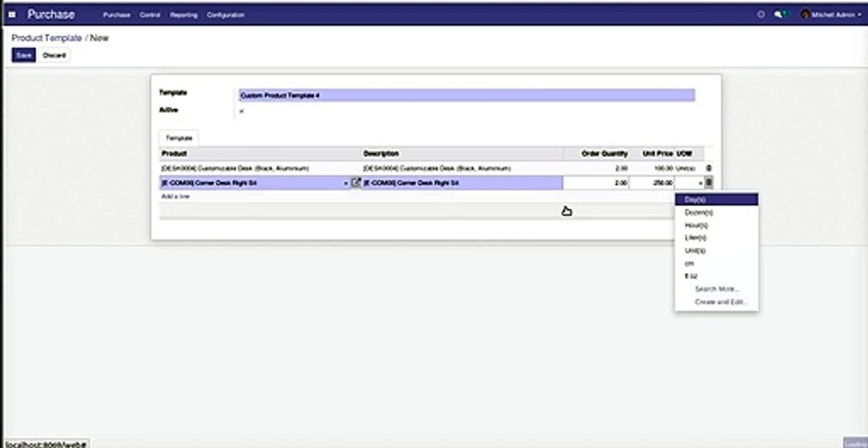Open the Configuration menu

(225, 15)
